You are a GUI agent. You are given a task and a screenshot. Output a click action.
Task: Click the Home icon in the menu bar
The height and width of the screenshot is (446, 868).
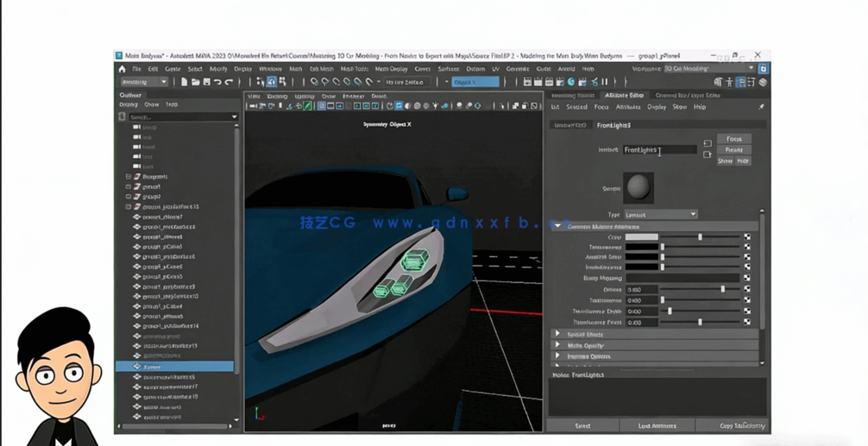pos(122,69)
